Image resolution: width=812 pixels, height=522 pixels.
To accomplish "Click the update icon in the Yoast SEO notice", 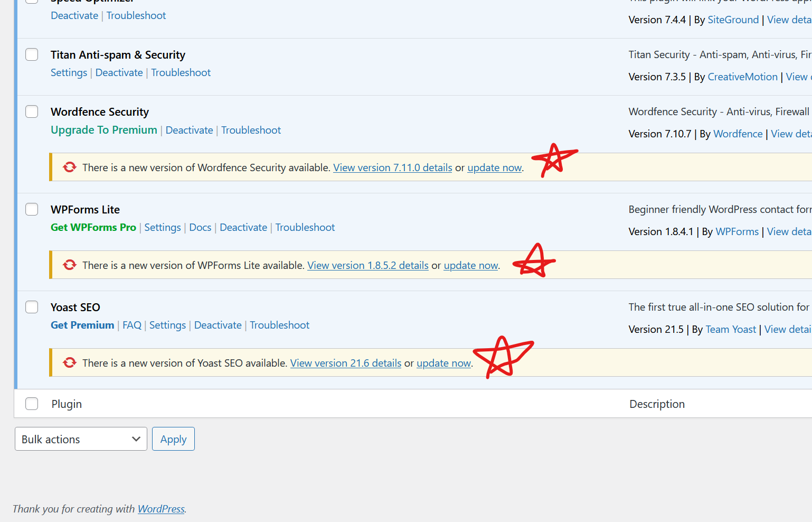I will tap(69, 362).
